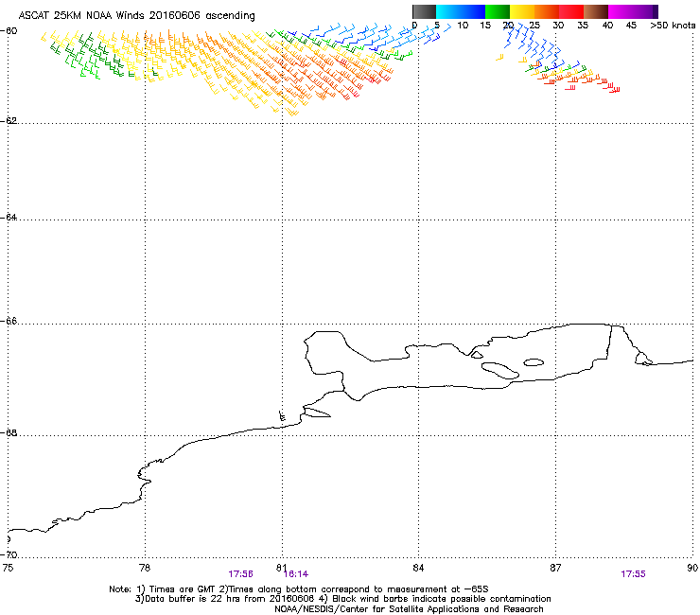The image size is (700, 615).
Task: Click the '25' label on the wind scale
Action: point(534,26)
